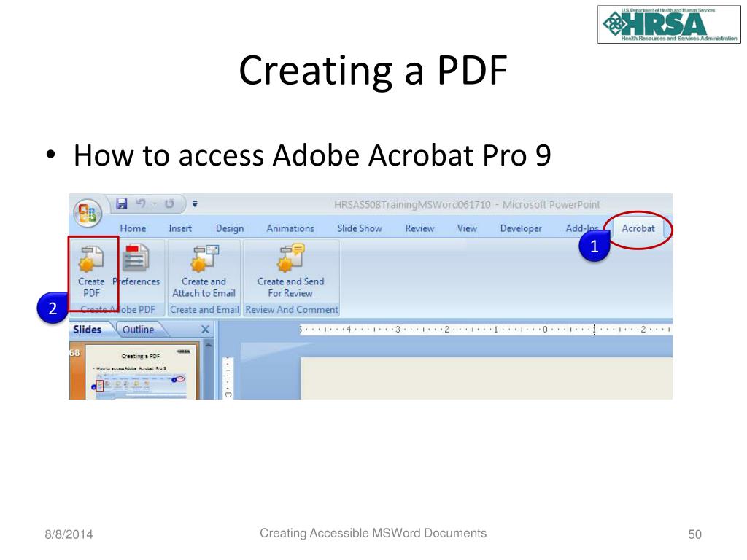This screenshot has height=560, width=747.
Task: Click the Office button orb
Action: 88,212
